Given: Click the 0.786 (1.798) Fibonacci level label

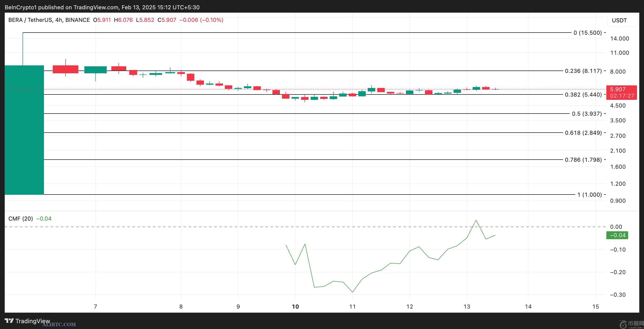Looking at the screenshot, I should point(583,160).
